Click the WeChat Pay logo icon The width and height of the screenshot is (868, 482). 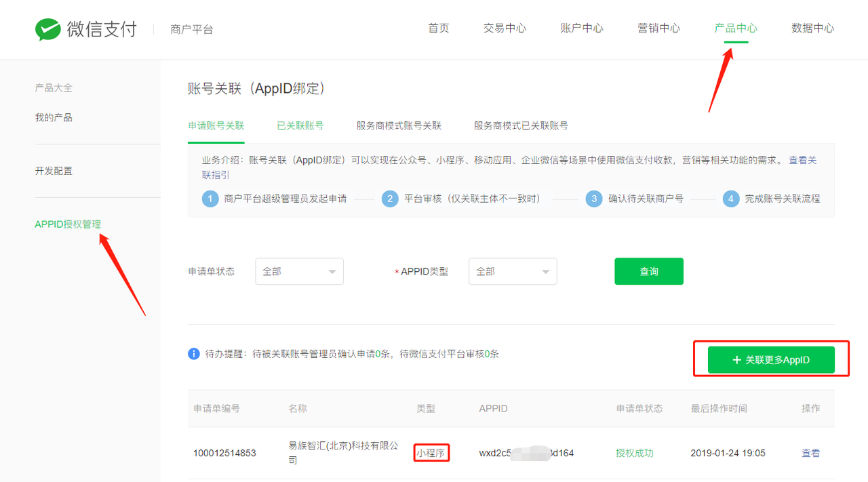48,29
